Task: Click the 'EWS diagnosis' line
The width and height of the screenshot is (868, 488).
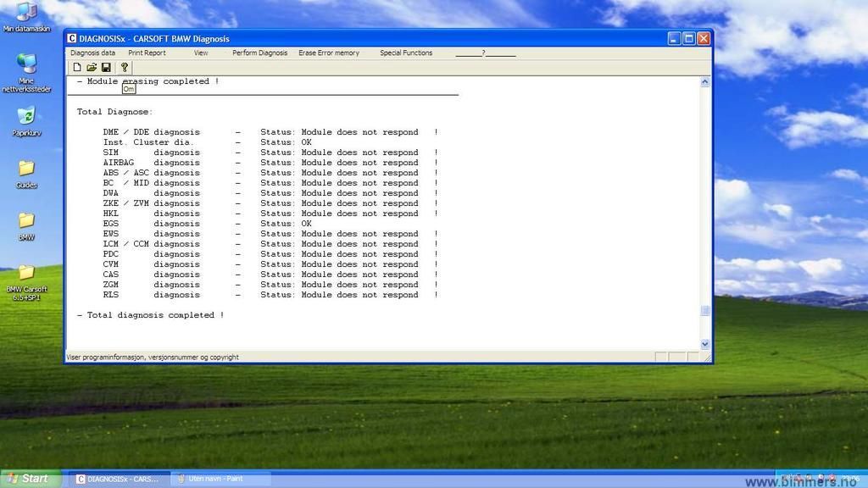Action: (270, 234)
